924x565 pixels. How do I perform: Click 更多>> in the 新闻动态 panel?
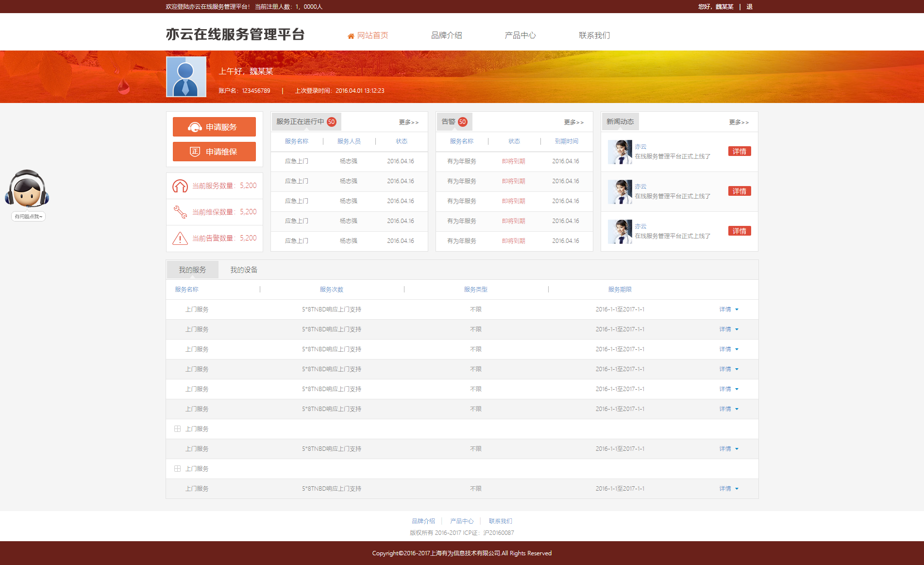739,122
